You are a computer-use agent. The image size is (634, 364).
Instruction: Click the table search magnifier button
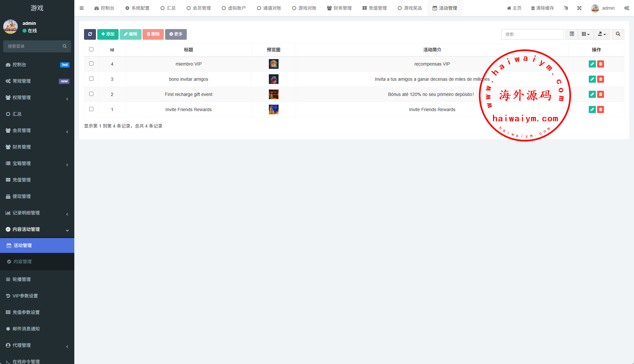pyautogui.click(x=618, y=34)
